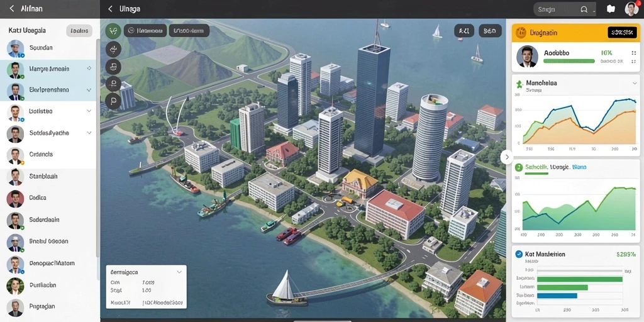This screenshot has height=322, width=644.
Task: Click the search magnifier icon
Action: click(584, 9)
